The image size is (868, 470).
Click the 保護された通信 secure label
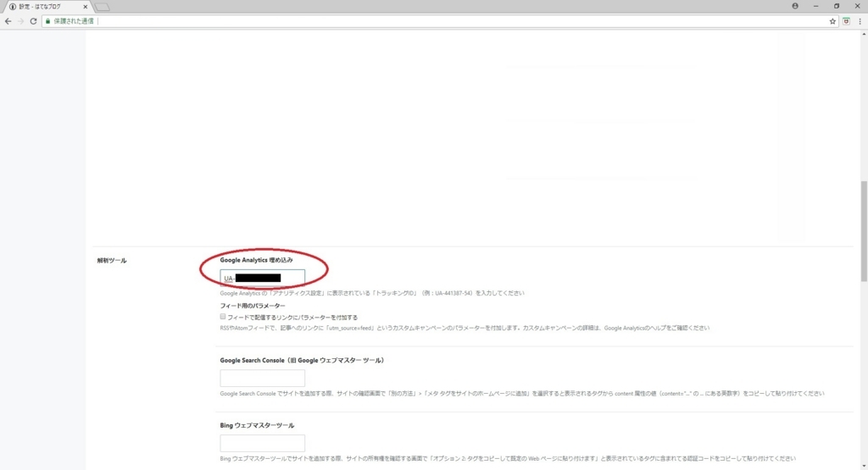click(x=74, y=21)
